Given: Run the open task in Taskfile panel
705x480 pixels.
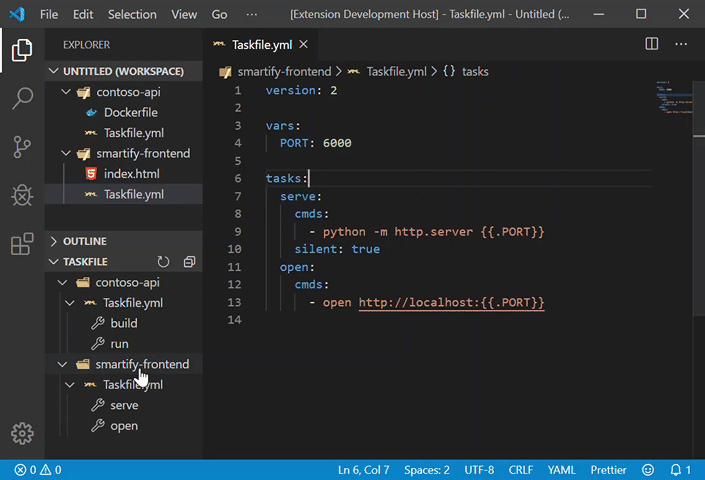Looking at the screenshot, I should point(124,426).
